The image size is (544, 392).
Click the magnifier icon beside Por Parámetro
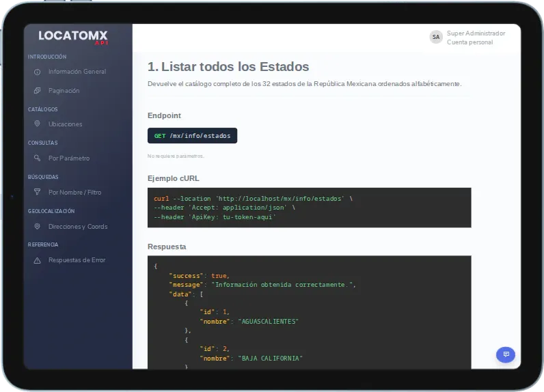pyautogui.click(x=37, y=158)
